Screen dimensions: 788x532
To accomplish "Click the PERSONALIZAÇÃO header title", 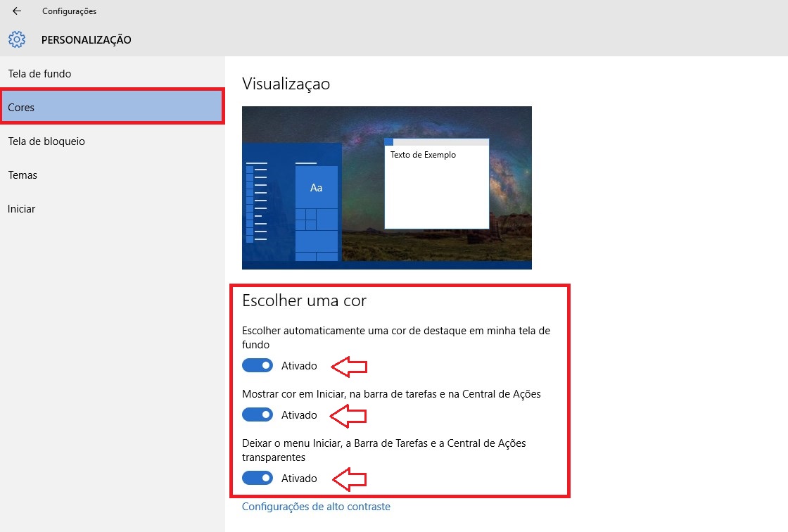I will pos(86,39).
